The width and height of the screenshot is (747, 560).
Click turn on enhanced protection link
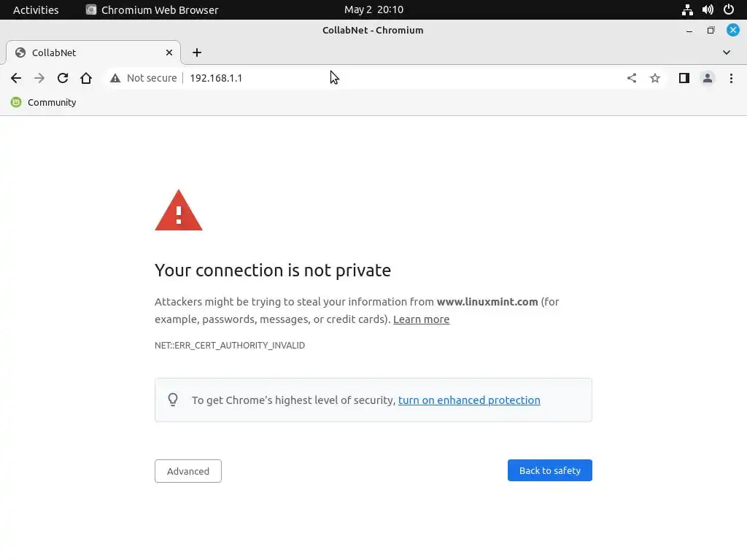pos(469,400)
